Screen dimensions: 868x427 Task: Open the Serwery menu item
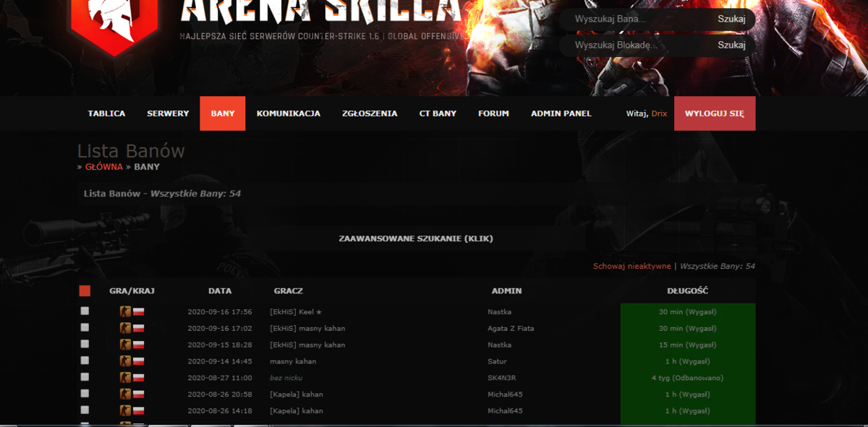pyautogui.click(x=168, y=113)
